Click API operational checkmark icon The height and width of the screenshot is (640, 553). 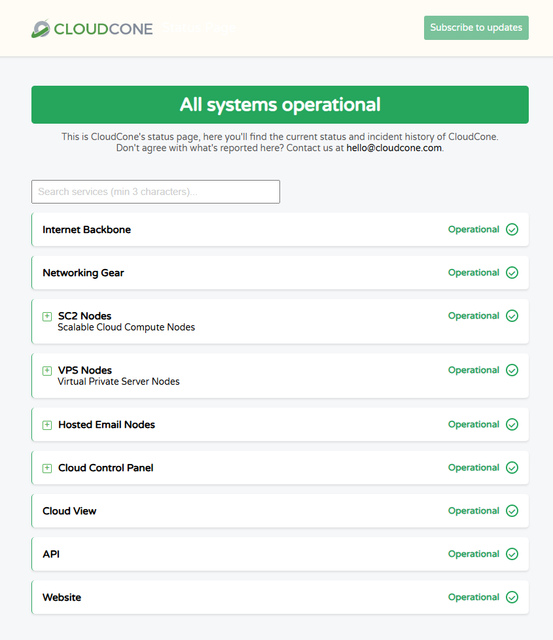tap(512, 554)
